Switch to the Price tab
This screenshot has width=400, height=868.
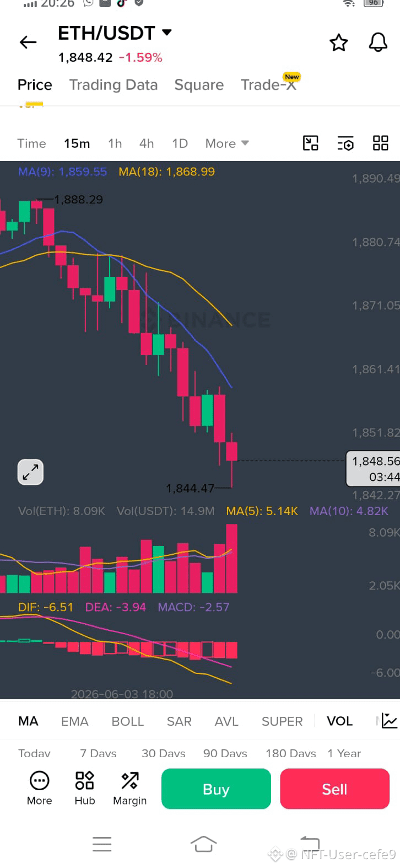(x=35, y=85)
